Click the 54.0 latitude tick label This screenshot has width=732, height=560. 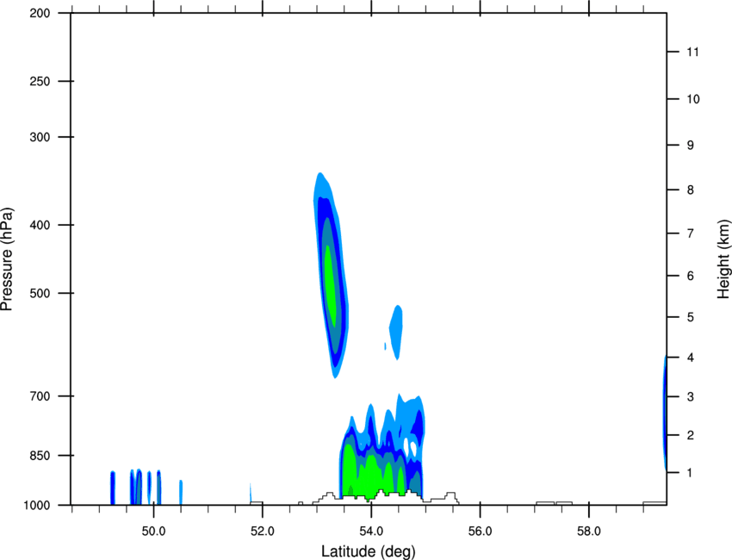click(371, 532)
